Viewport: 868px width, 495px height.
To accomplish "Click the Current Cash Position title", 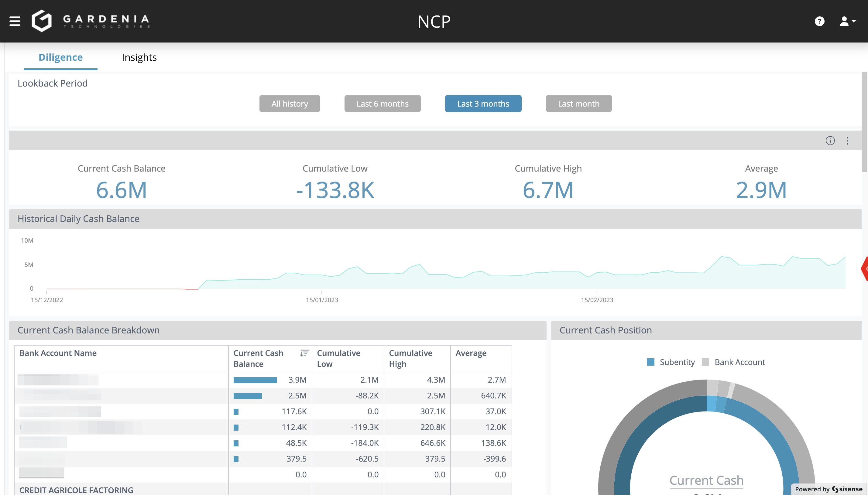I will pyautogui.click(x=606, y=330).
